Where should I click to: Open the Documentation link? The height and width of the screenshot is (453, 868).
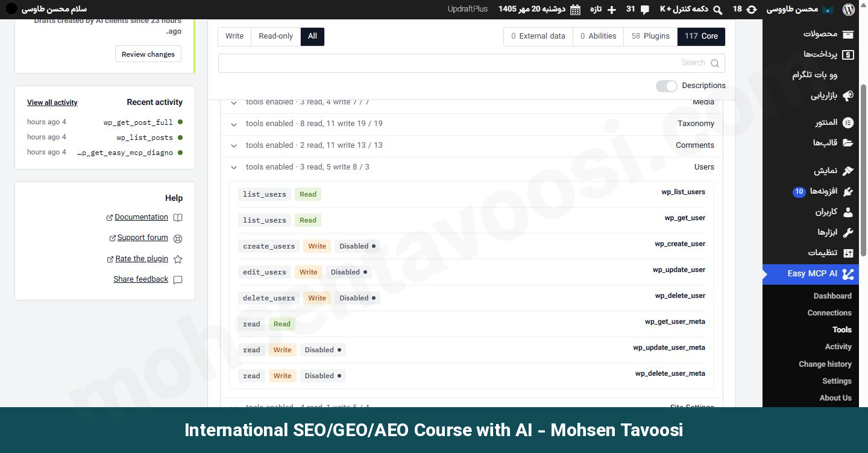click(x=142, y=217)
